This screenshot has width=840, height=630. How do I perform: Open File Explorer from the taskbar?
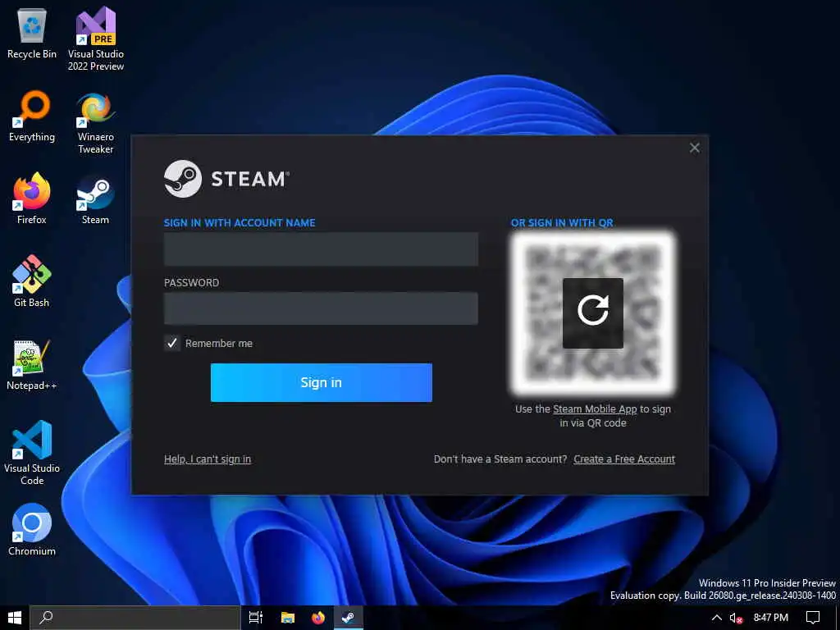coord(288,618)
